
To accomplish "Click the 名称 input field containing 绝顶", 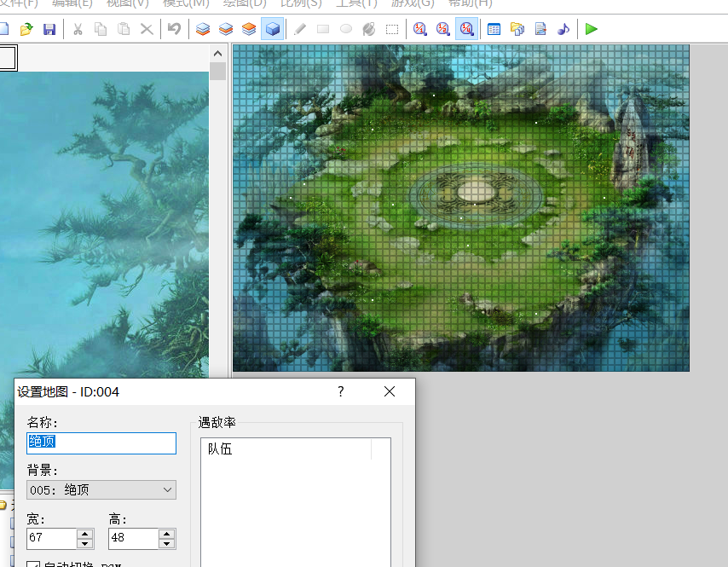I will pyautogui.click(x=101, y=443).
